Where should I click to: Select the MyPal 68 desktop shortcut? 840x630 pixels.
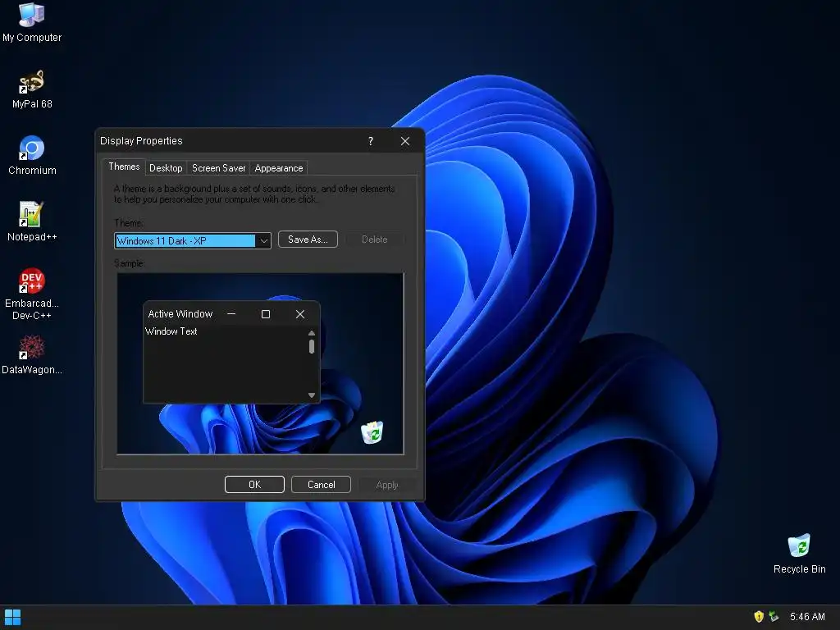point(32,89)
